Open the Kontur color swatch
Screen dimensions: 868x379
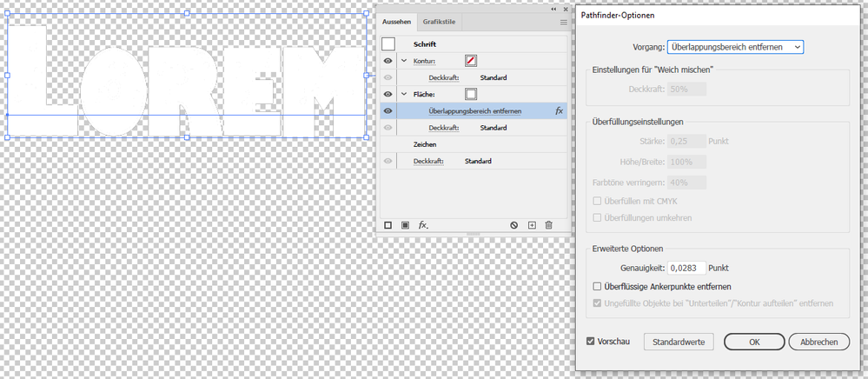click(x=471, y=61)
